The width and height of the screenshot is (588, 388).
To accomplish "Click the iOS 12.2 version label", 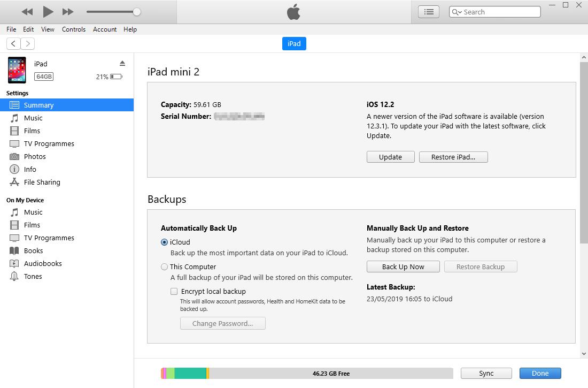I will 380,104.
